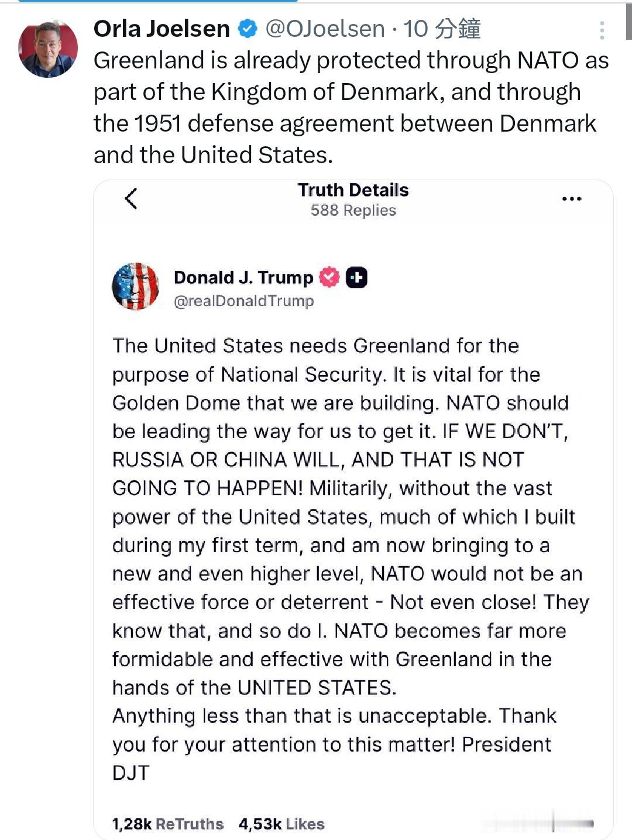This screenshot has height=840, width=632.
Task: Tap the blue verified badge beside Orla Joelsen
Action: coord(248,29)
